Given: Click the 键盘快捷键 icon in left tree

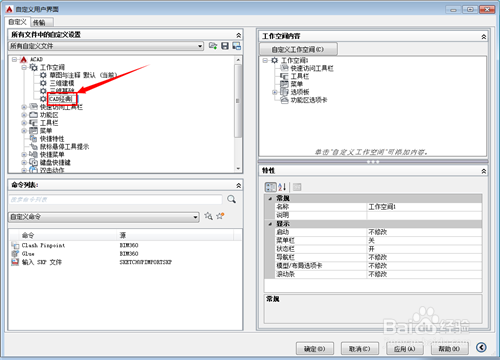Looking at the screenshot, I should [x=33, y=162].
